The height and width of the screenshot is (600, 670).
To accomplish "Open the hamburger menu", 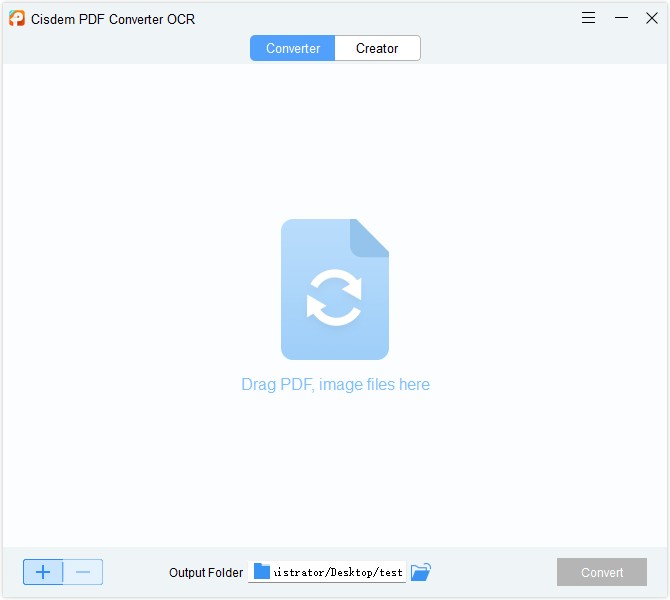I will coord(589,18).
